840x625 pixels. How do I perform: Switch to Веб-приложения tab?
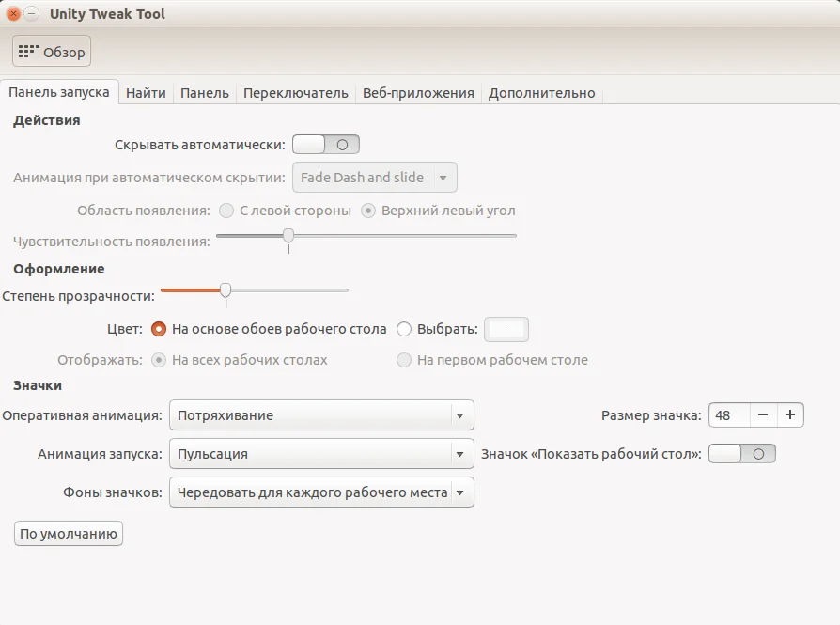pyautogui.click(x=418, y=93)
